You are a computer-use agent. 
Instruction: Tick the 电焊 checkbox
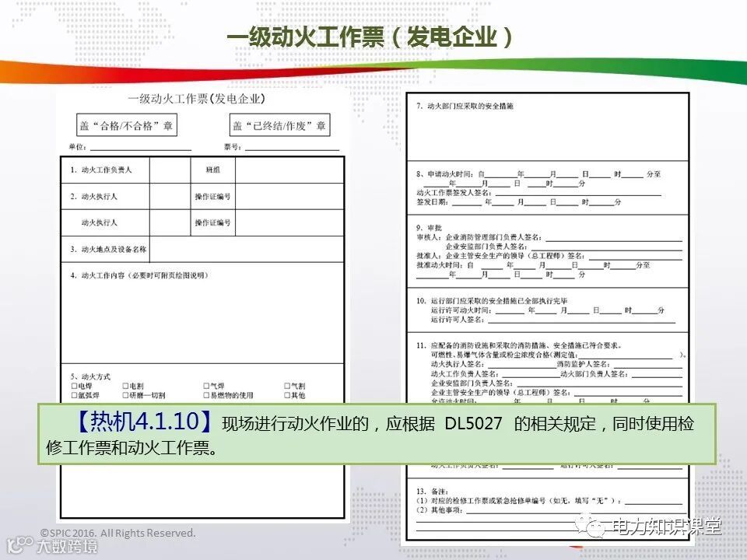tap(75, 387)
